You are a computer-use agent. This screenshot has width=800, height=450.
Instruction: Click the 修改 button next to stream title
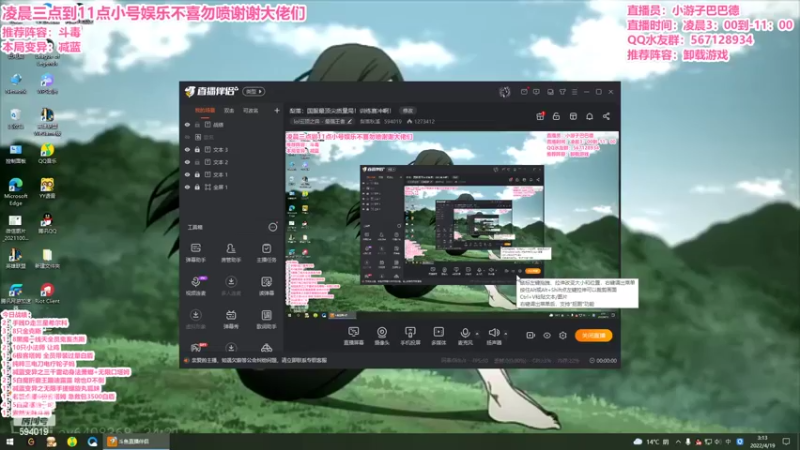407,110
